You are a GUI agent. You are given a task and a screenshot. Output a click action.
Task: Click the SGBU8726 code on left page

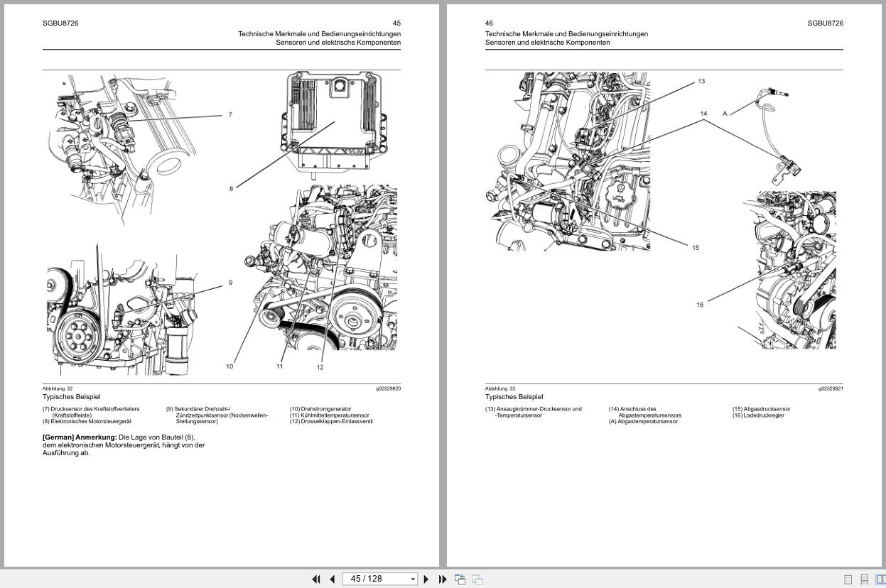tap(60, 23)
